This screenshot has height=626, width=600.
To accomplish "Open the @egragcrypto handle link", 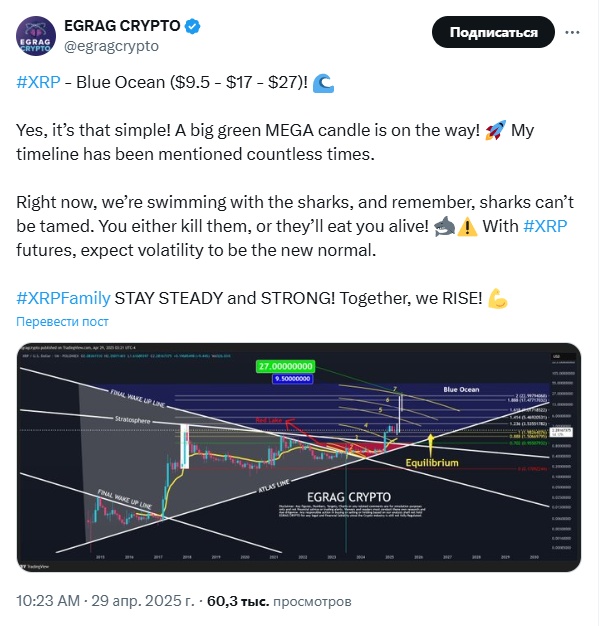I will 110,46.
